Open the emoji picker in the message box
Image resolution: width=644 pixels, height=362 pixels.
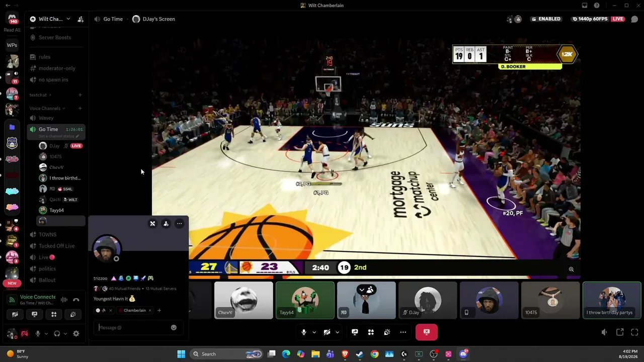click(174, 328)
